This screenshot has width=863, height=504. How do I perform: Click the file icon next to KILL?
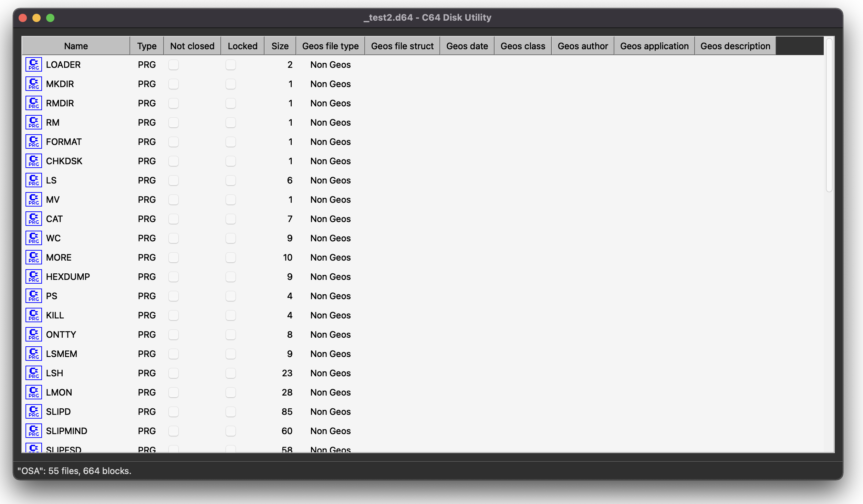coord(34,315)
